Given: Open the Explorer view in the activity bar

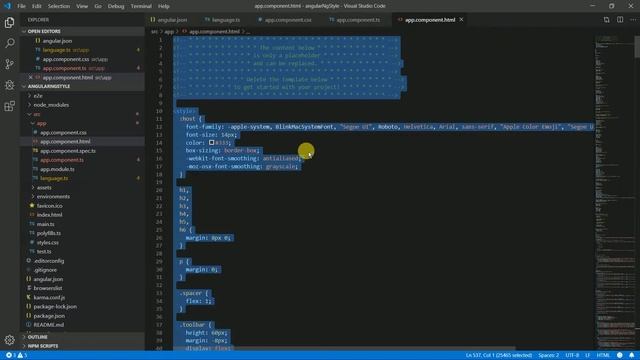Looking at the screenshot, I should [x=9, y=22].
